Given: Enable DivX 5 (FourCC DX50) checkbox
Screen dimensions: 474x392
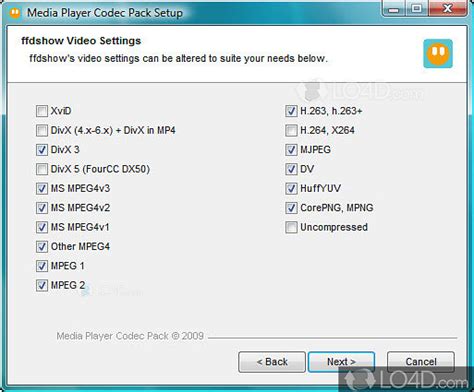Looking at the screenshot, I should point(42,169).
